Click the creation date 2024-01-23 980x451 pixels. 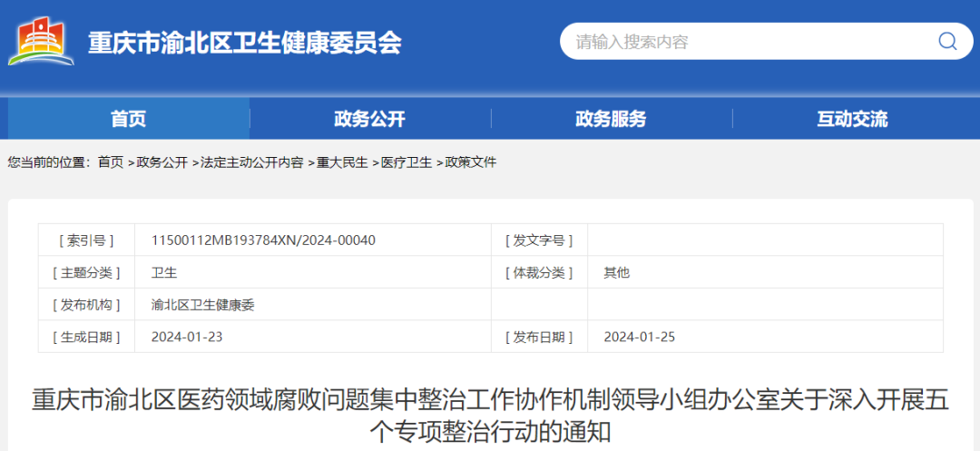click(x=187, y=338)
